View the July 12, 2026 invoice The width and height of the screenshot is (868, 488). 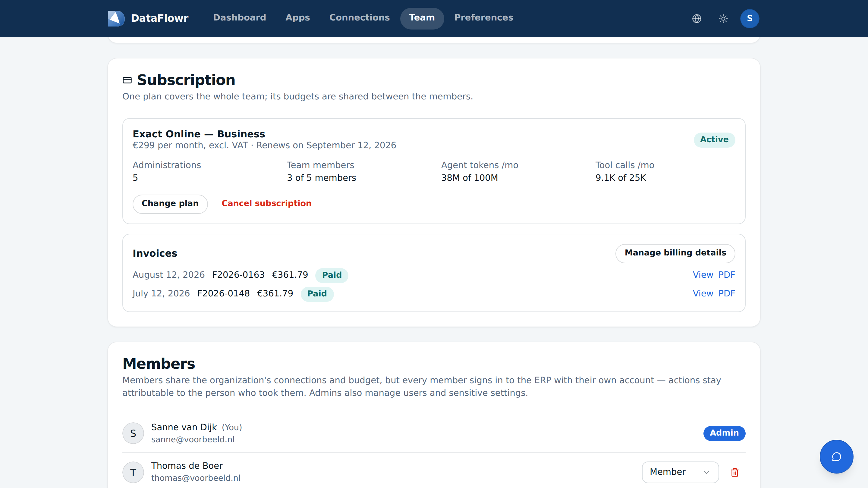tap(703, 293)
